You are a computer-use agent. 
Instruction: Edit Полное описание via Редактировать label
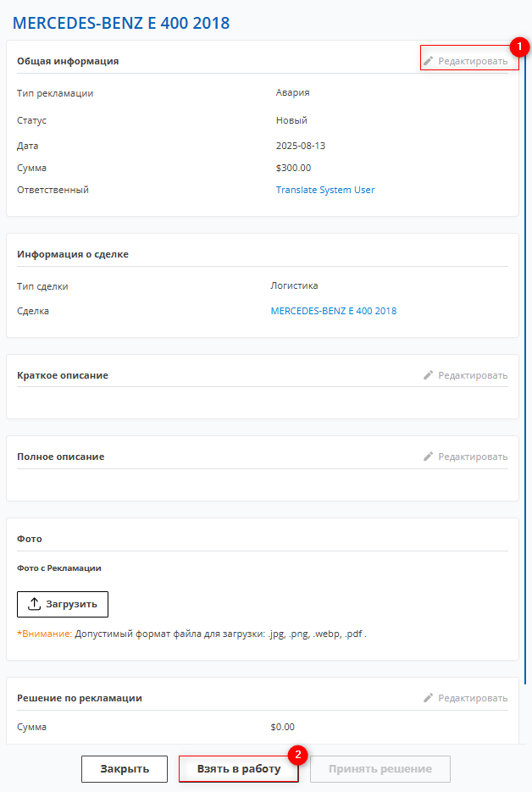(473, 457)
